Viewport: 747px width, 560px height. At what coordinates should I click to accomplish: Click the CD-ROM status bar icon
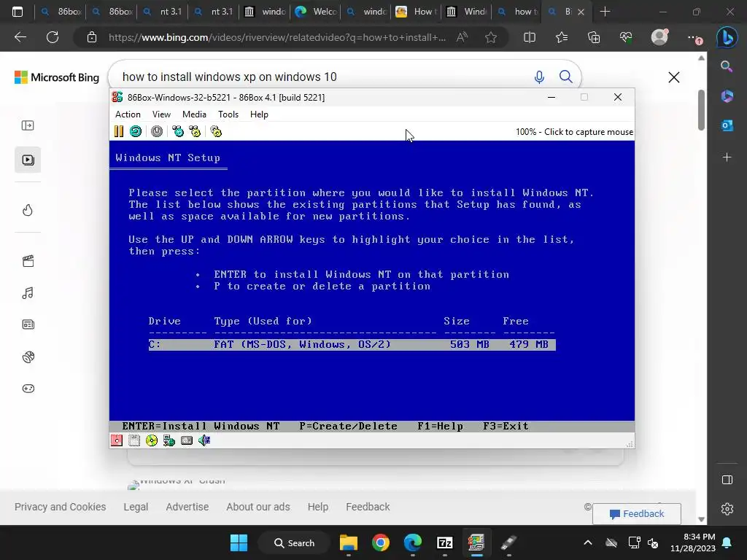click(152, 440)
